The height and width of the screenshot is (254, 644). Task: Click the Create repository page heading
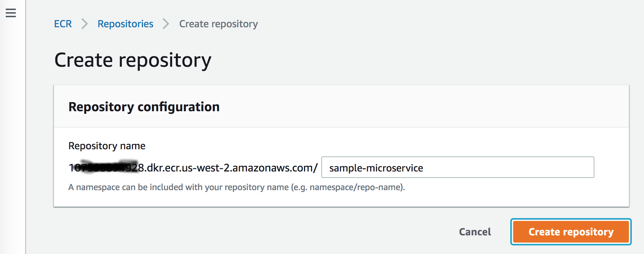133,60
